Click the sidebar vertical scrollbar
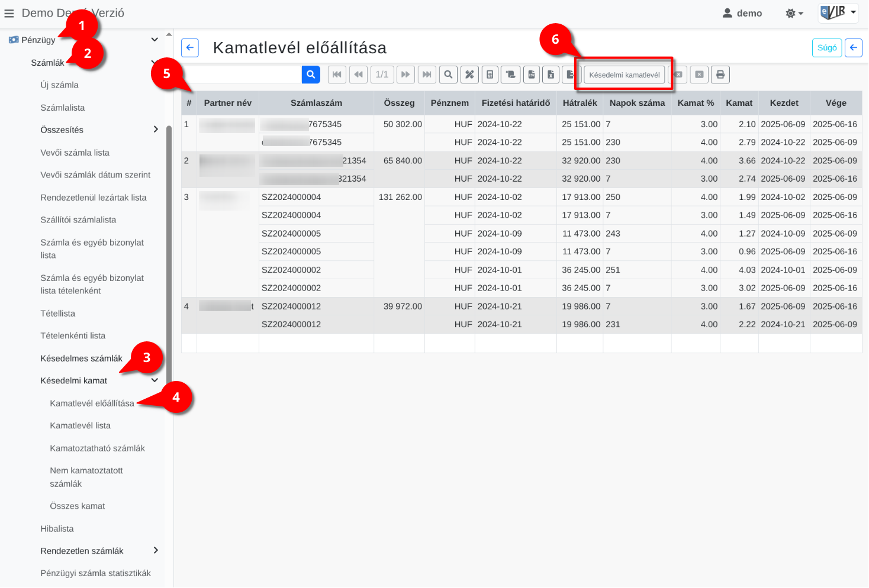Screen dimensions: 869x588 pyautogui.click(x=169, y=254)
